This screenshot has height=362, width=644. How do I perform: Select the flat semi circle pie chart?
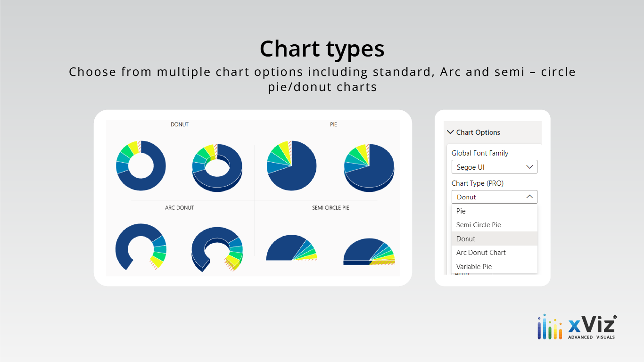coord(291,248)
